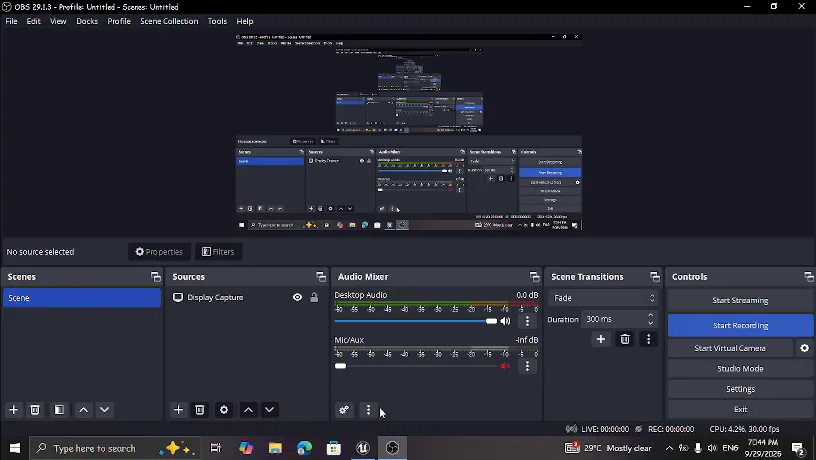816x460 pixels.
Task: Open advanced audio properties gears icon
Action: (x=344, y=410)
